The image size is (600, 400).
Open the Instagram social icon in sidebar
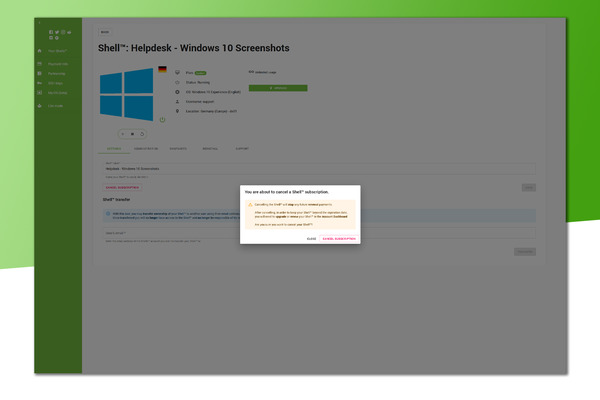(63, 33)
